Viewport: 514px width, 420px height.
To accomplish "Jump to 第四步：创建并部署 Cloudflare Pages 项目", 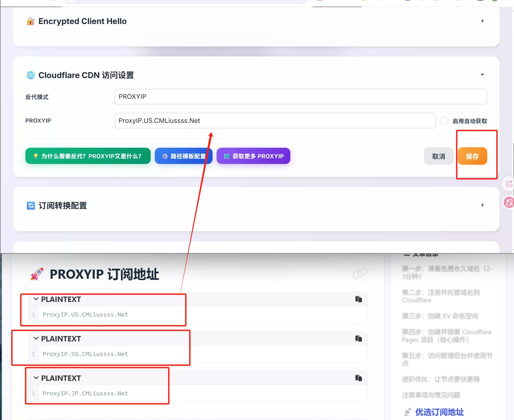I will click(446, 336).
